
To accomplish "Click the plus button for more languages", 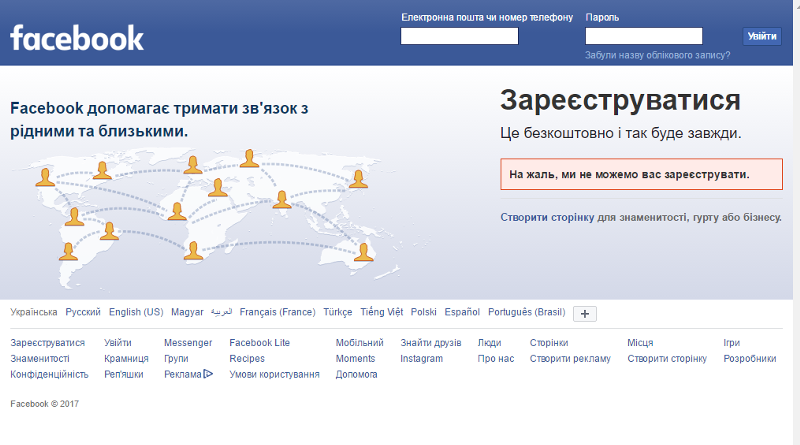I will click(x=585, y=314).
